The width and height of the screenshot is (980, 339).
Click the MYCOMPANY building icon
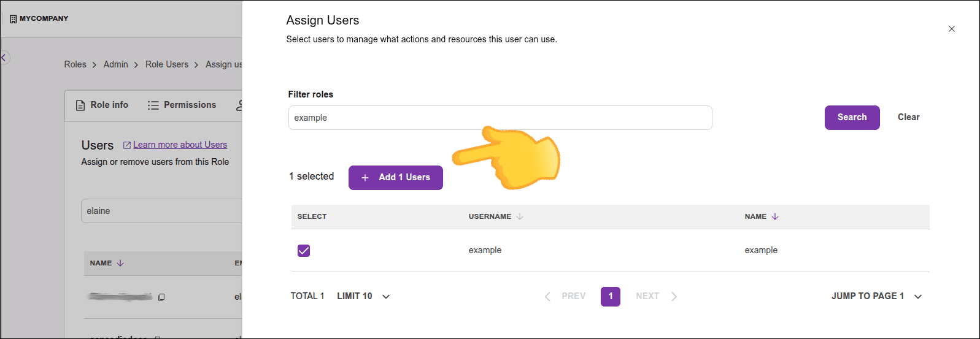[13, 19]
